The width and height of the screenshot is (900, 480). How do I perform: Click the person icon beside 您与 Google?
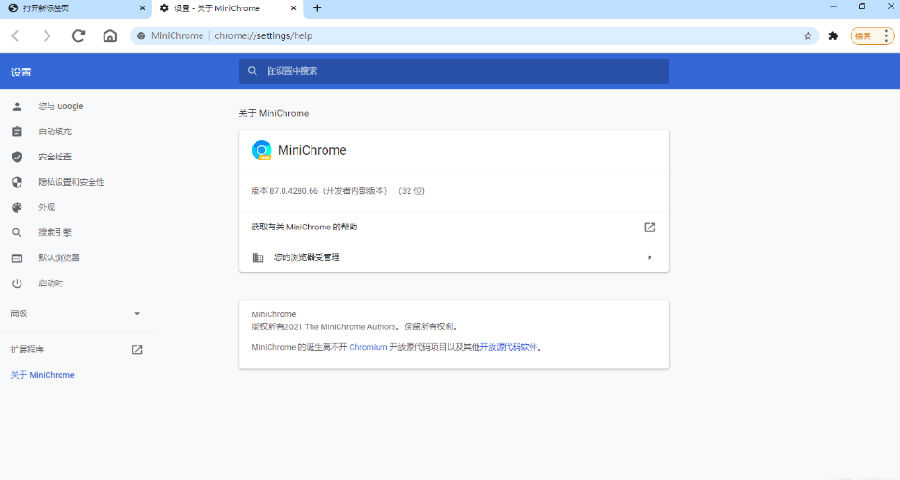(x=17, y=106)
